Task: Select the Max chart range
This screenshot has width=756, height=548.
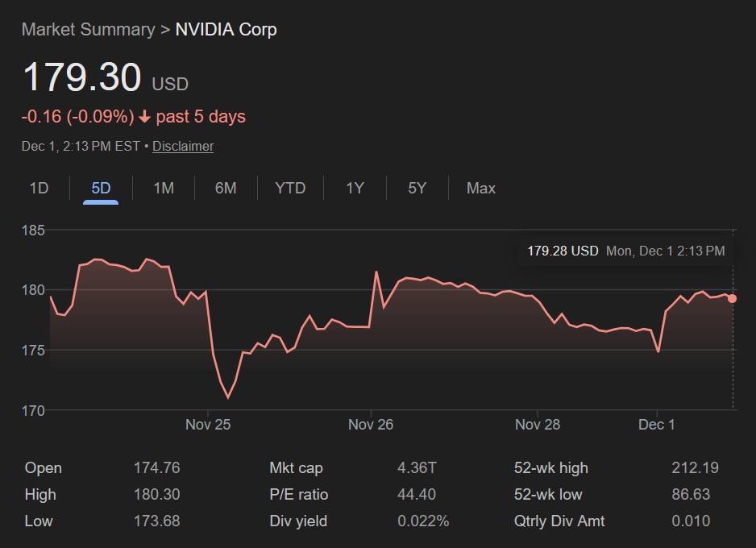Action: point(481,188)
